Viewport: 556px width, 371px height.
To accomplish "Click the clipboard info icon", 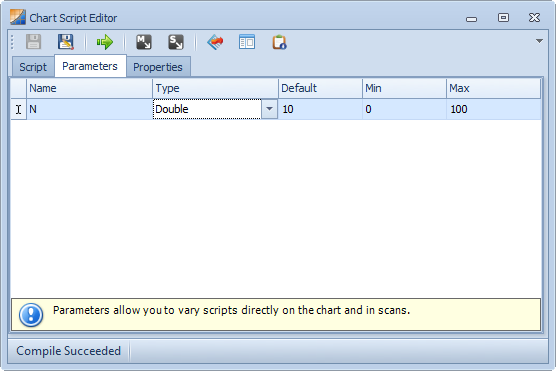I will 279,42.
